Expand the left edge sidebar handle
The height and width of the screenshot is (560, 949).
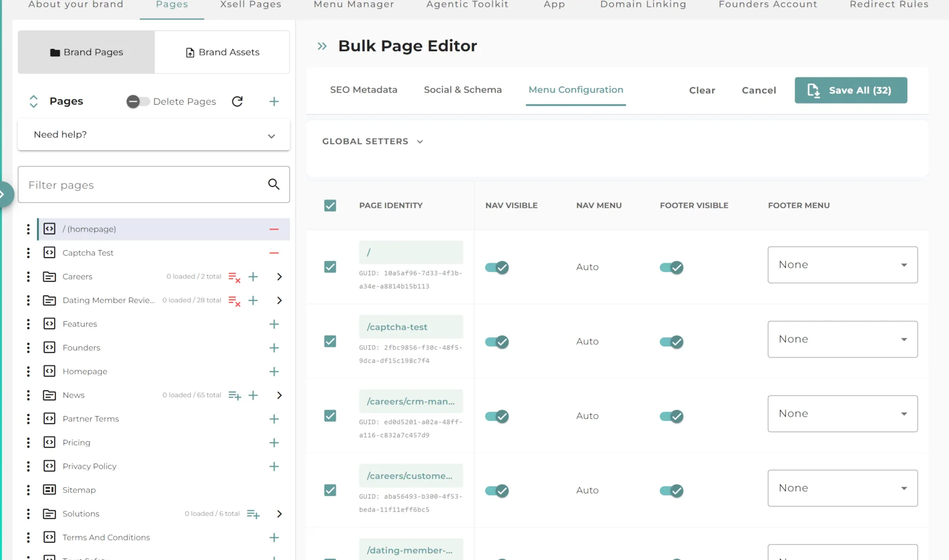5,194
